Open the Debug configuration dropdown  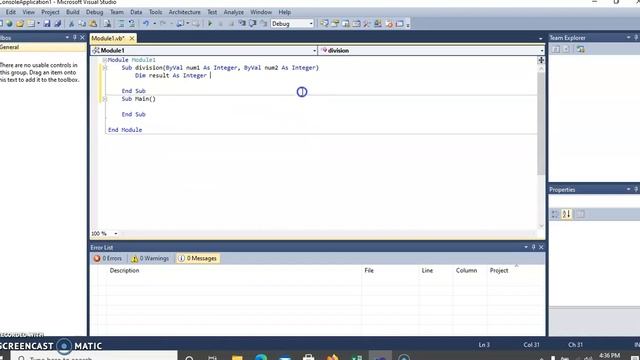(x=311, y=24)
